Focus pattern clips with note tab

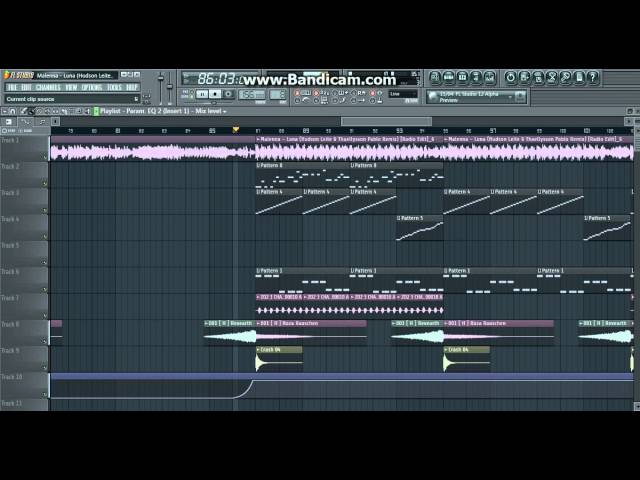[x=42, y=122]
